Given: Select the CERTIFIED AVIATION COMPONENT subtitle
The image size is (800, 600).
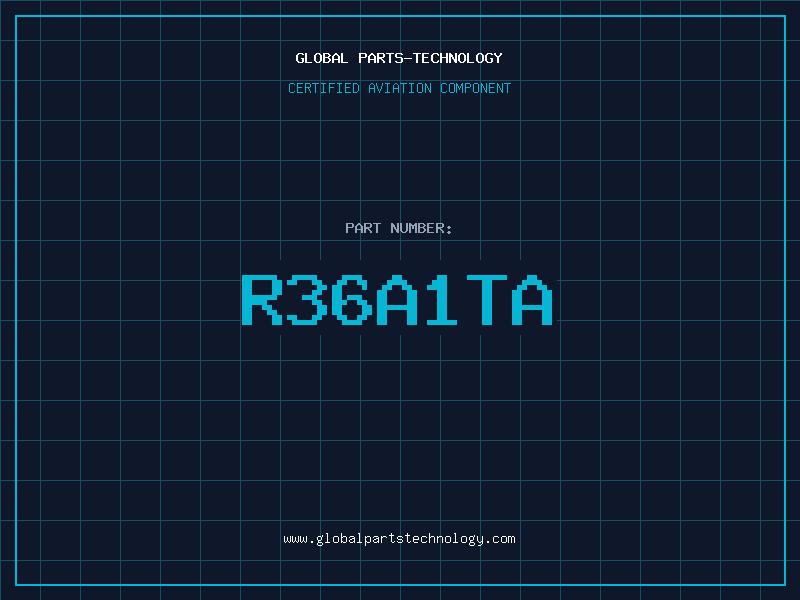Looking at the screenshot, I should coord(399,88).
